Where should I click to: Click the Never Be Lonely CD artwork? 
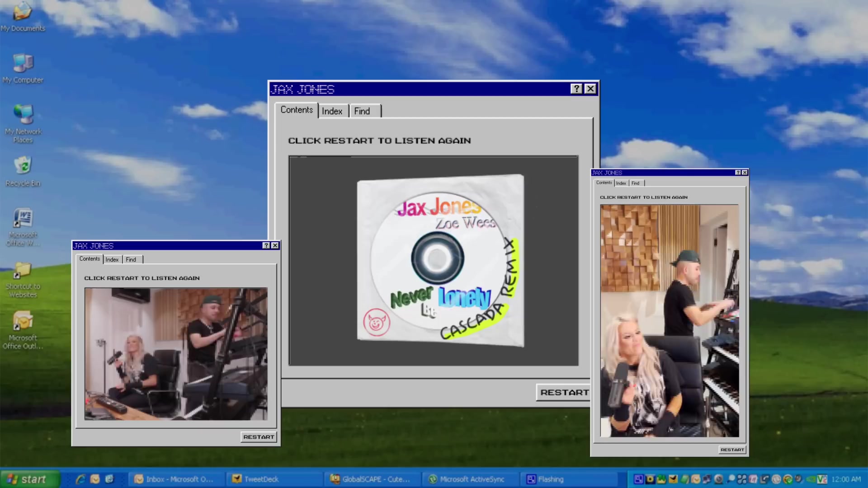pos(440,260)
